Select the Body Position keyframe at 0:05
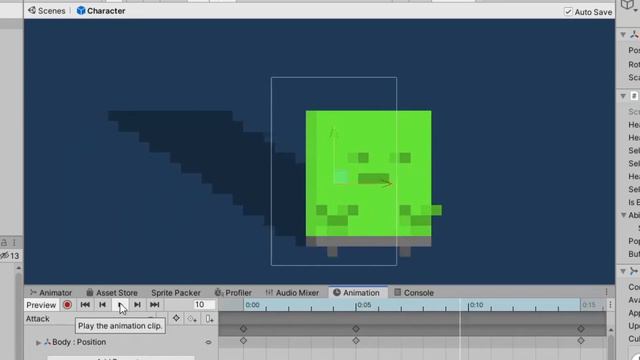The image size is (640, 360). pyautogui.click(x=356, y=340)
